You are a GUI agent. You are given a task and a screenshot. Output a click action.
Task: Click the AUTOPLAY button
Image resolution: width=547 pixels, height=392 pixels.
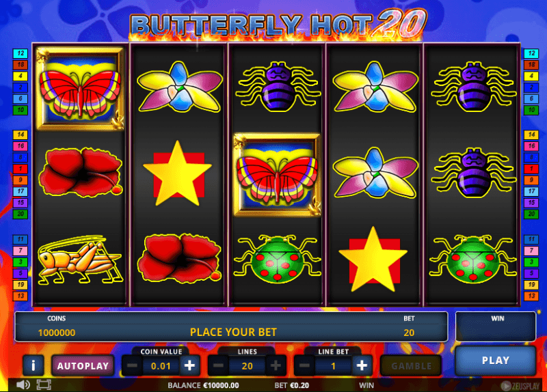click(x=83, y=365)
